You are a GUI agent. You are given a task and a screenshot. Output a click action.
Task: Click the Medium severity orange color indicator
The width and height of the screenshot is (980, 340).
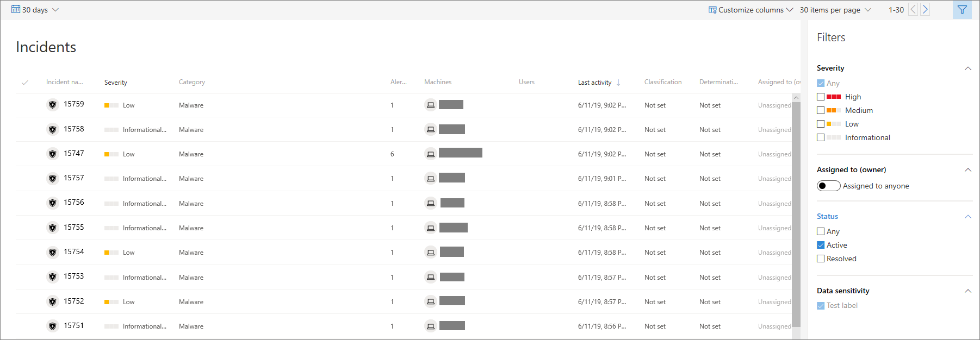click(833, 110)
